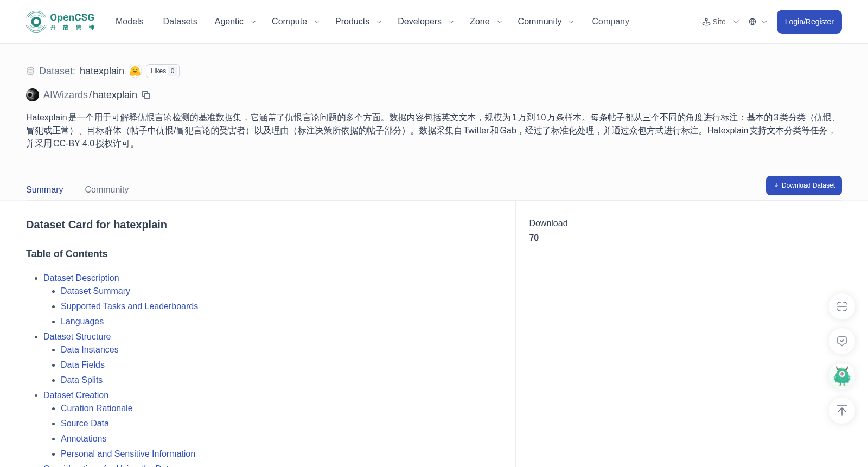
Task: Open the Datasets nav item
Action: click(x=180, y=22)
